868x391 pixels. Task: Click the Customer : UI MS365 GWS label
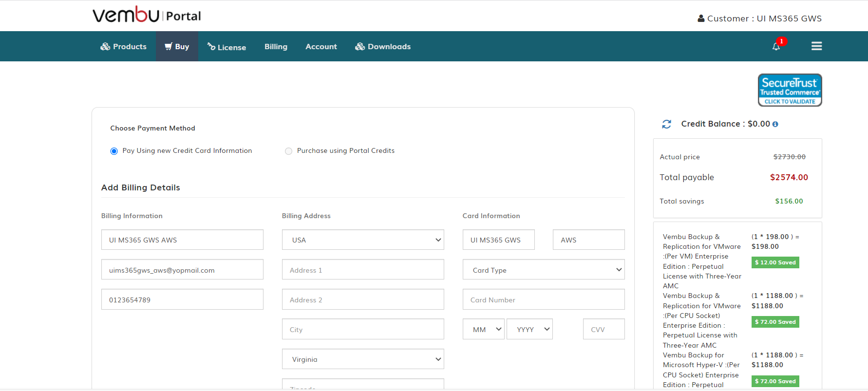[x=764, y=19]
